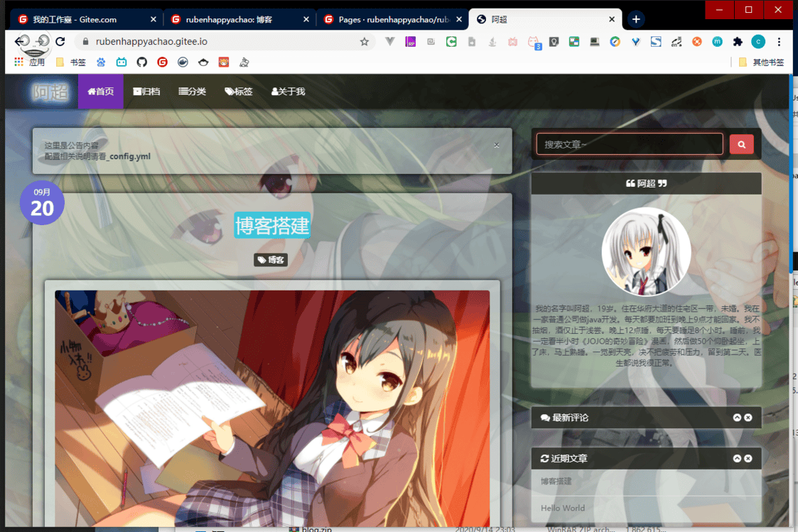Click into the 搜索文章 search field

629,144
